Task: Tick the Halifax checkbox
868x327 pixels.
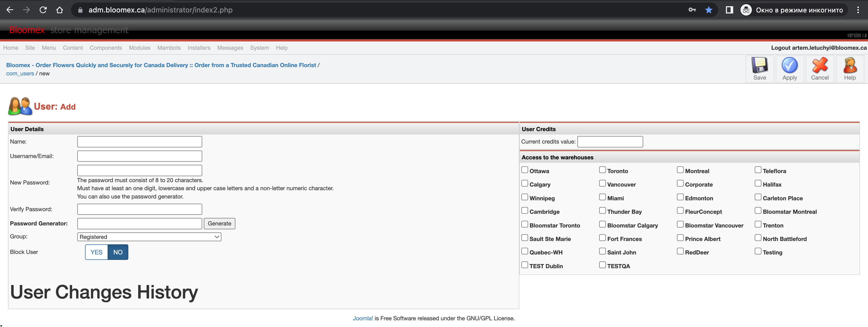Action: click(x=758, y=183)
